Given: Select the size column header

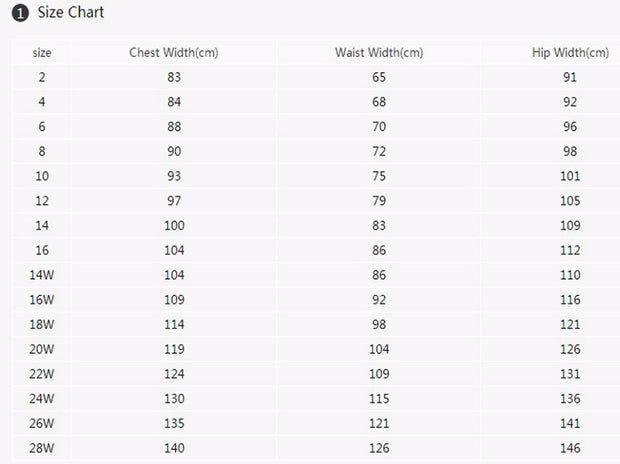Looking at the screenshot, I should [x=42, y=53].
